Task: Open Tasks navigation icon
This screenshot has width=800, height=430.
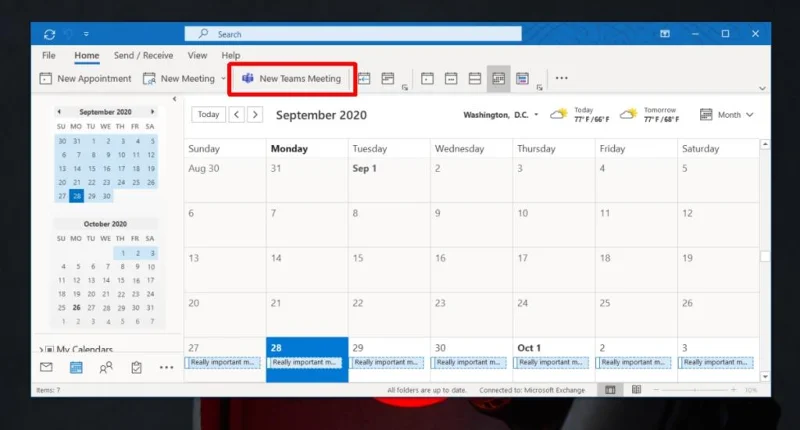Action: point(136,367)
